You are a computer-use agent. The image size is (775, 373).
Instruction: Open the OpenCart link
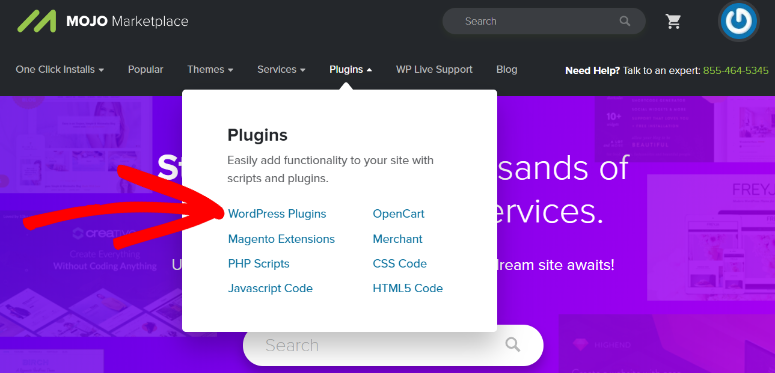[x=398, y=214]
